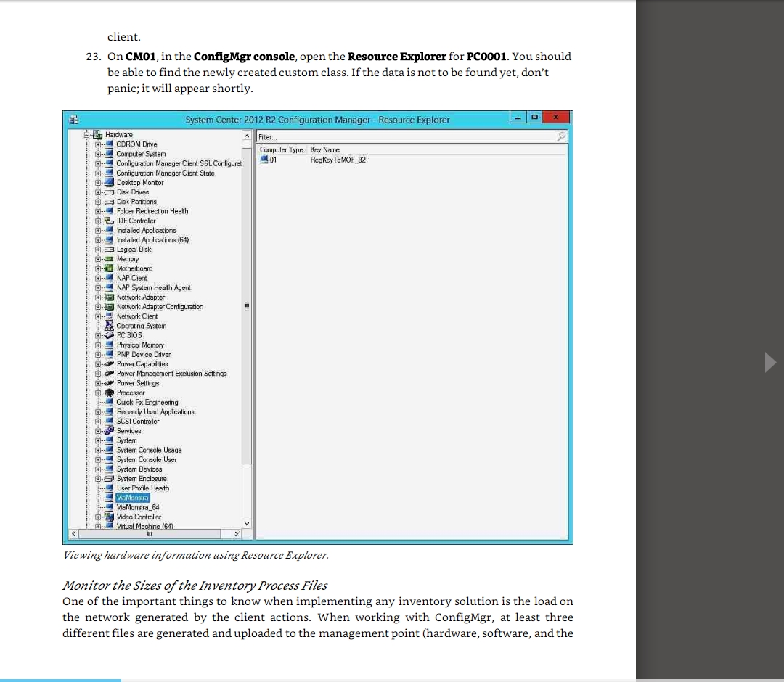Sort by the Key Name column header

pyautogui.click(x=325, y=149)
